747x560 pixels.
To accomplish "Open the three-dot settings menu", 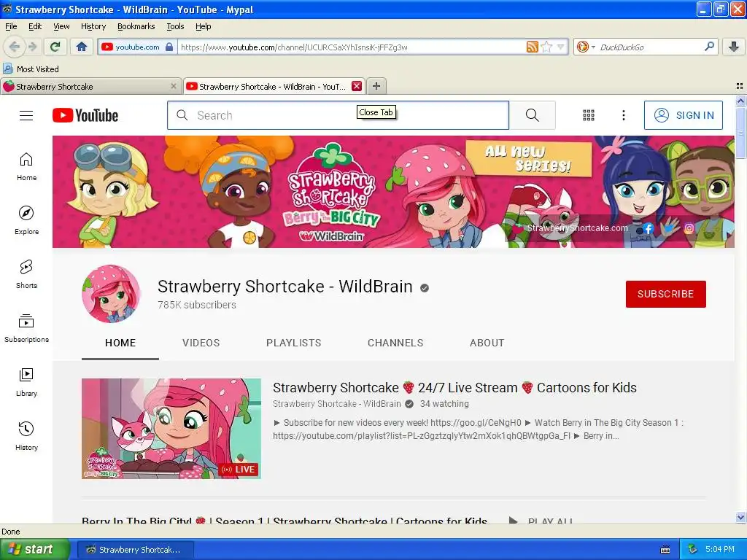I will (623, 115).
